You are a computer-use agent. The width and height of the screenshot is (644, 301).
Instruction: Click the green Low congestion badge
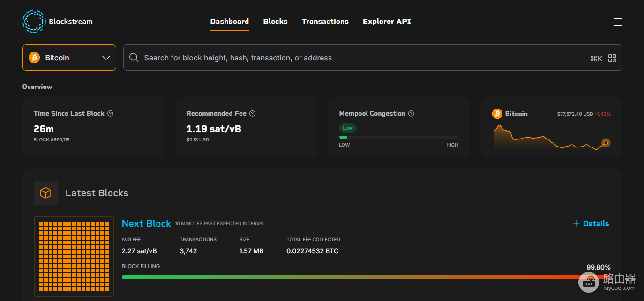pos(348,128)
